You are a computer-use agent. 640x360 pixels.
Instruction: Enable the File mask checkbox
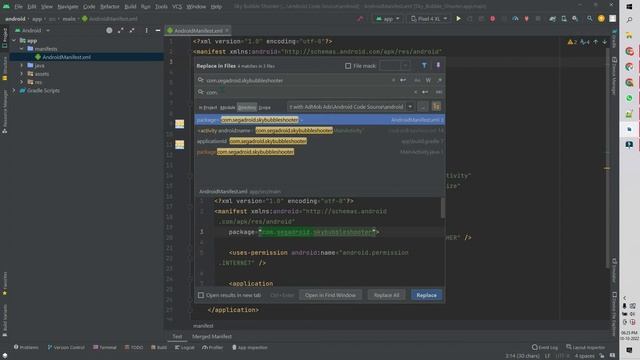[348, 66]
